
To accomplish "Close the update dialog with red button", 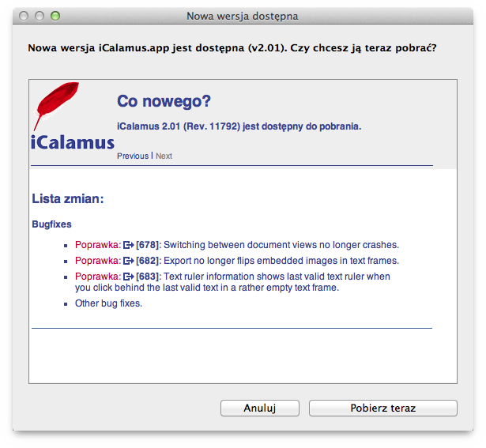I will coord(24,16).
